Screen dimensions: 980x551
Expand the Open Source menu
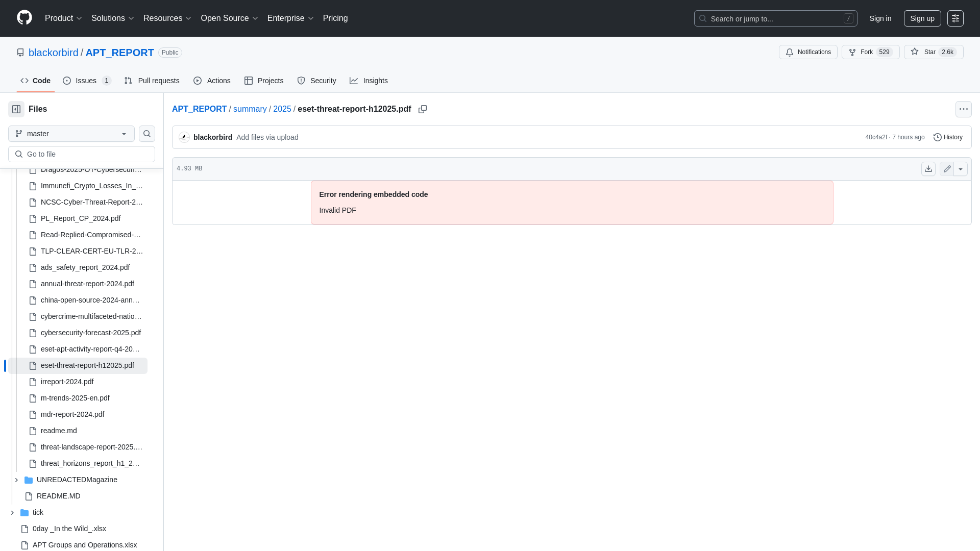229,18
